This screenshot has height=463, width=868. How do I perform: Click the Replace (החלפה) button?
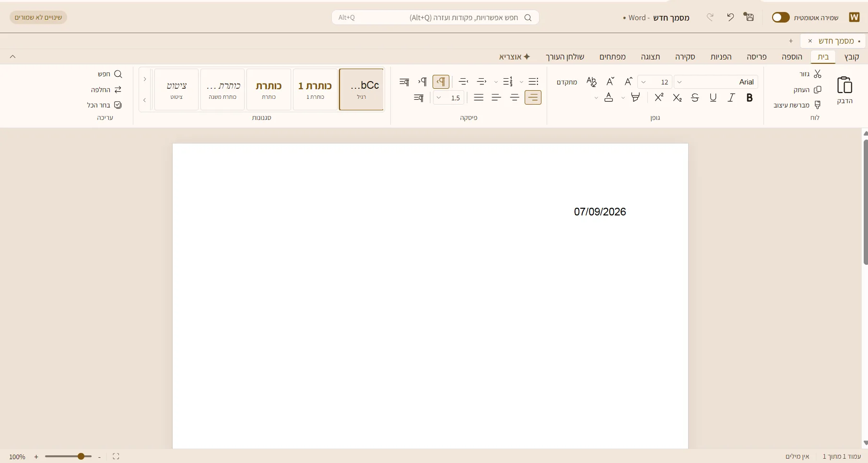click(x=106, y=90)
